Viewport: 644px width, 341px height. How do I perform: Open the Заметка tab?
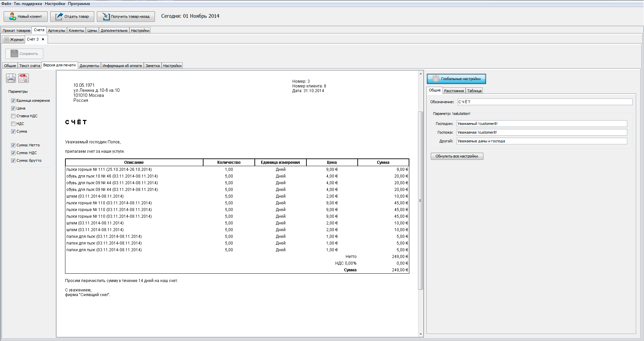click(x=153, y=66)
